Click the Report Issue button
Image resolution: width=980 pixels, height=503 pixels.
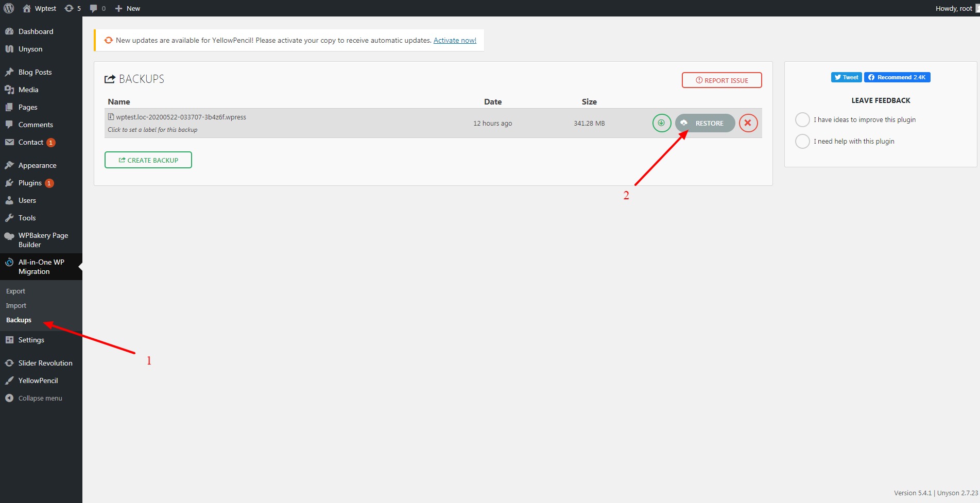(x=721, y=80)
